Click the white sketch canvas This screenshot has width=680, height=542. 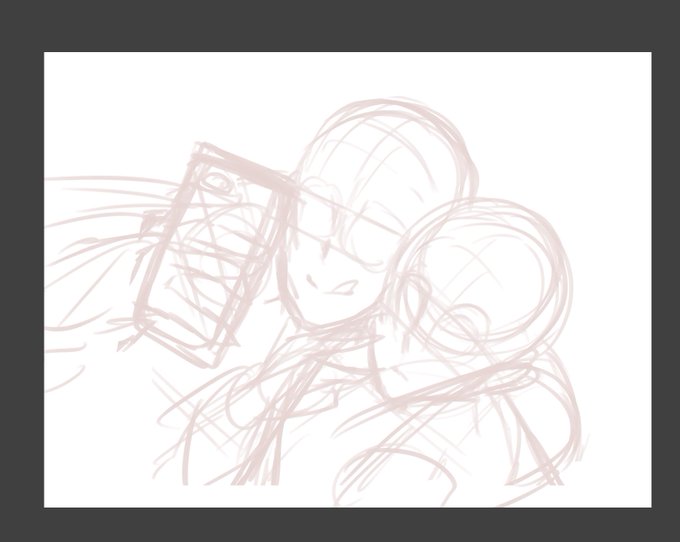coord(347,279)
